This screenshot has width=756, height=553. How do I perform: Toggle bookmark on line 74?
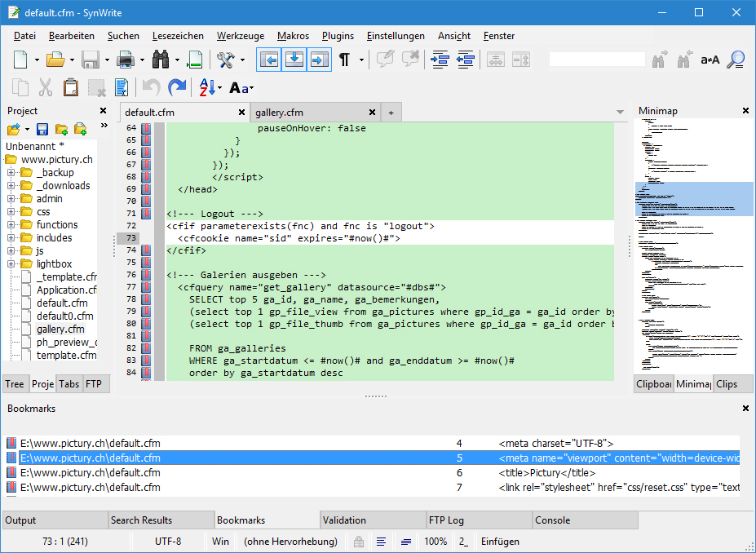[146, 250]
